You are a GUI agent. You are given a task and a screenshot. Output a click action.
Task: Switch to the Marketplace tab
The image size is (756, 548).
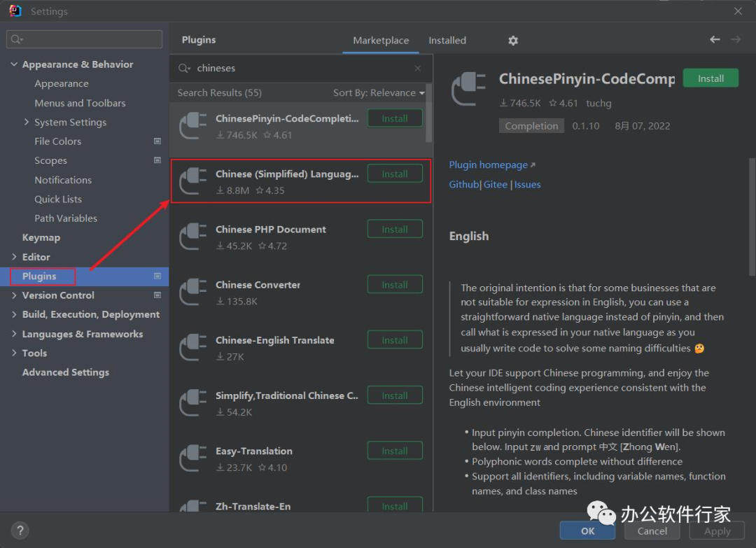click(381, 41)
